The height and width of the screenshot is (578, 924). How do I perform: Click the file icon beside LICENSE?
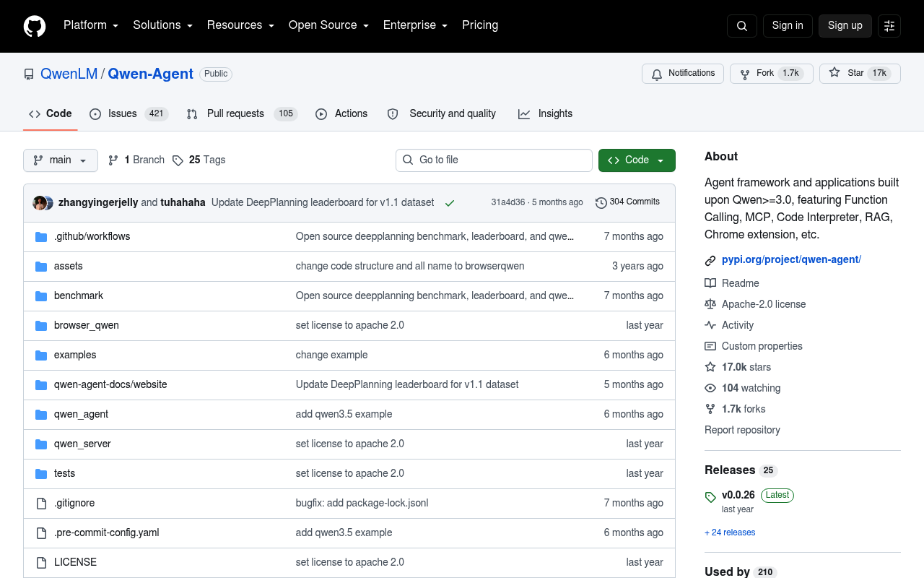[41, 563]
